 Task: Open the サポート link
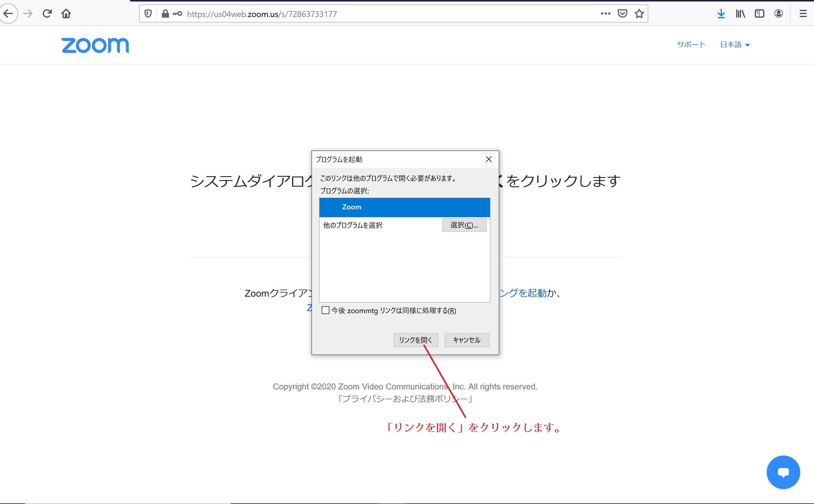click(691, 45)
